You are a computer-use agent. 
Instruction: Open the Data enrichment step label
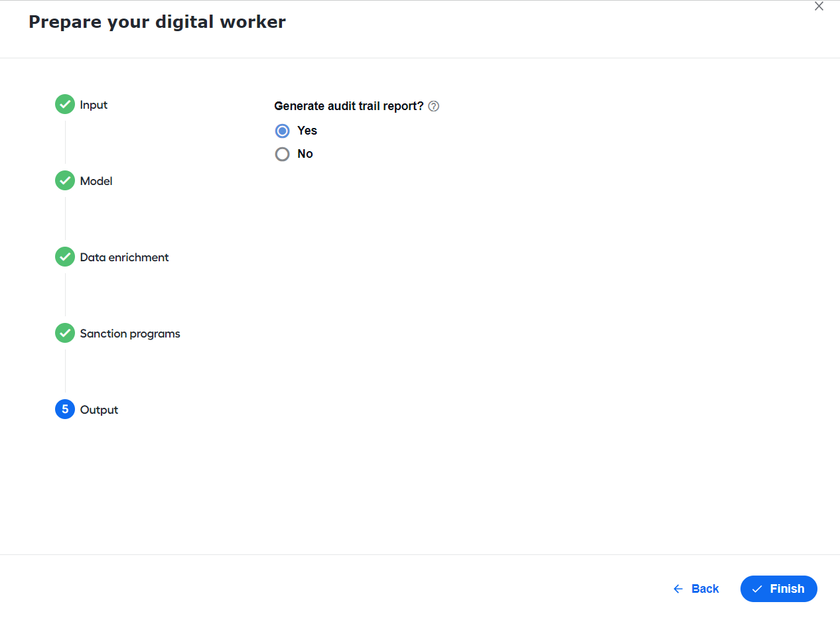pos(125,257)
